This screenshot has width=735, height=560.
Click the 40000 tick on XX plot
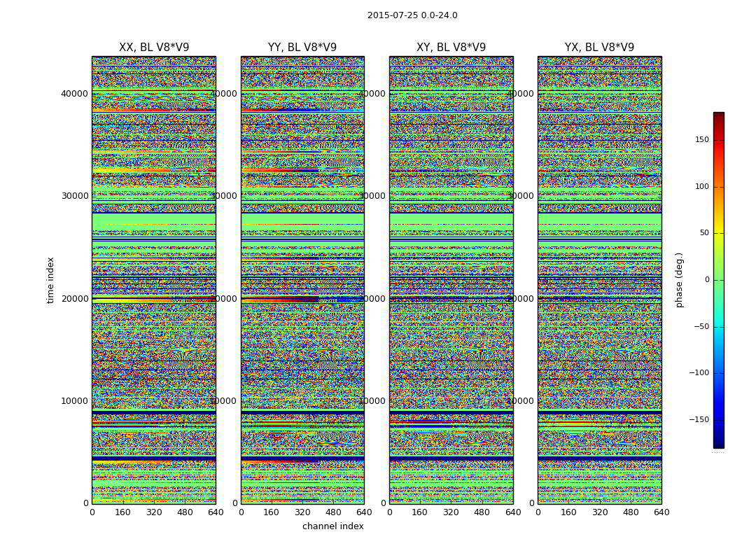tap(74, 94)
